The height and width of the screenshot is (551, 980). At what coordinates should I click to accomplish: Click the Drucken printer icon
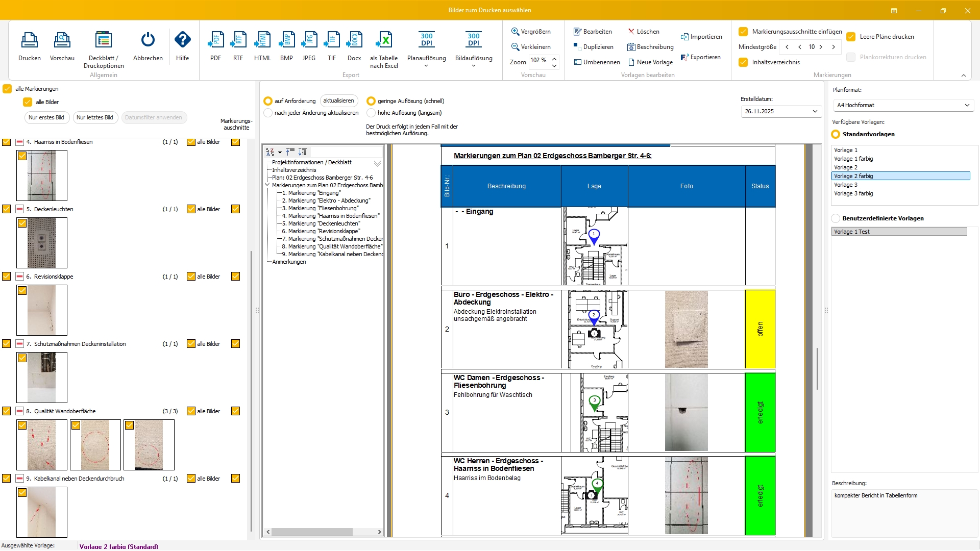(29, 40)
